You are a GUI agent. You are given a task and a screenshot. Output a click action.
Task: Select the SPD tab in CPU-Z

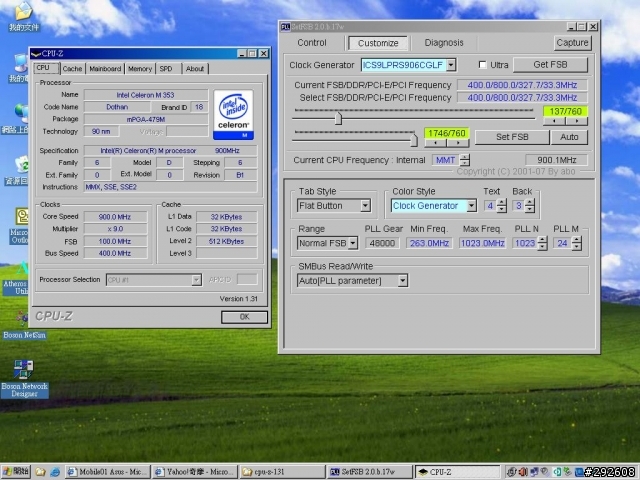click(166, 69)
